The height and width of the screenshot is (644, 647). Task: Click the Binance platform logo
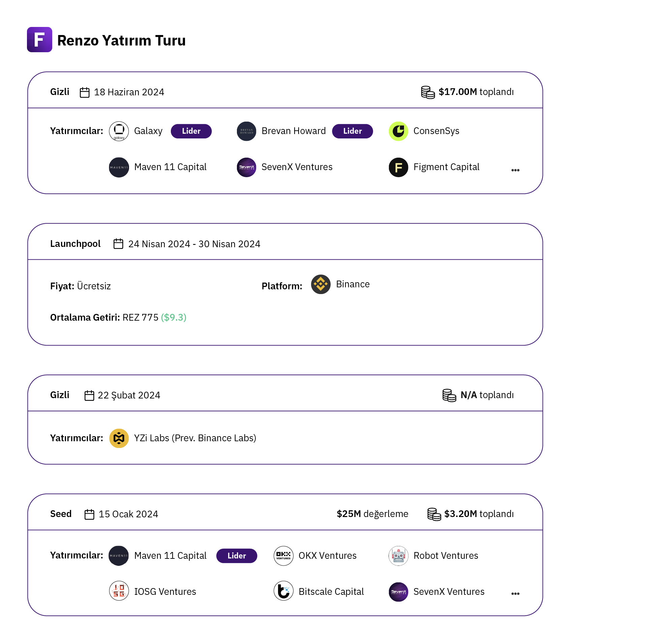320,284
